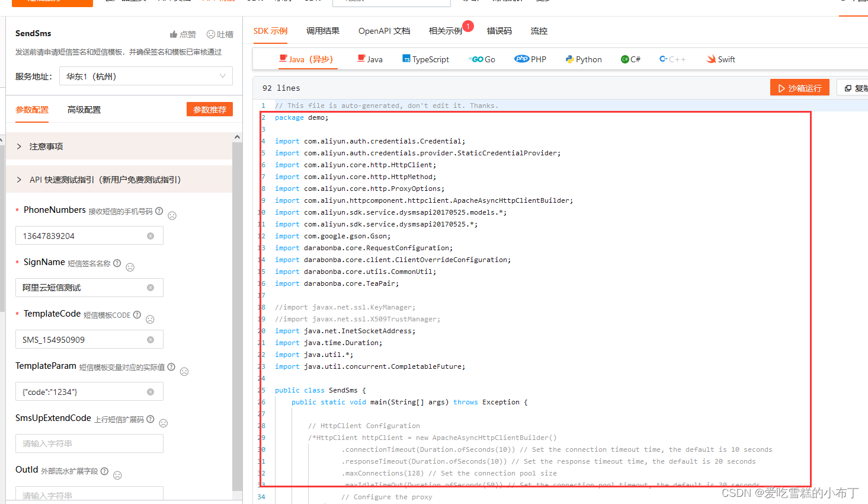
Task: Click the parameter panel vertical scrollbar
Action: tap(237, 316)
